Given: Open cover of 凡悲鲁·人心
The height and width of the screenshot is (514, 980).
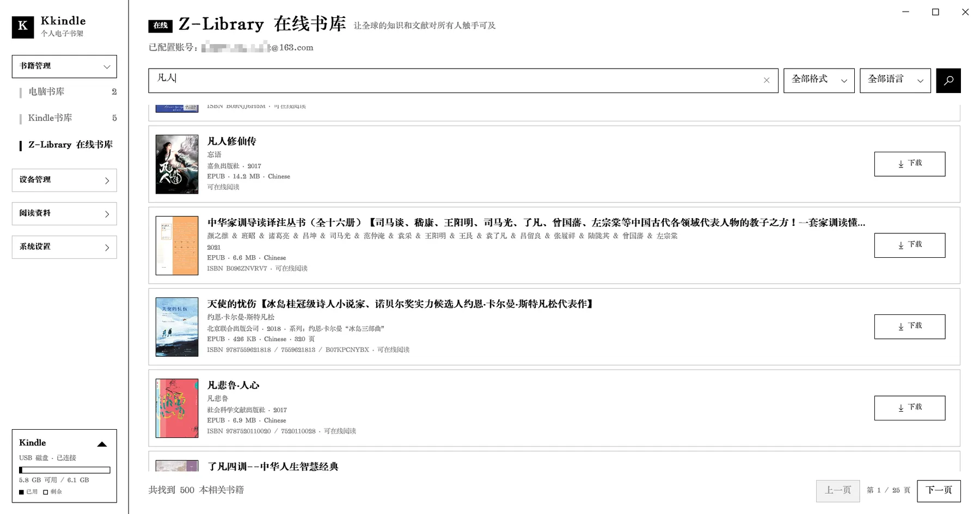Looking at the screenshot, I should click(x=177, y=408).
